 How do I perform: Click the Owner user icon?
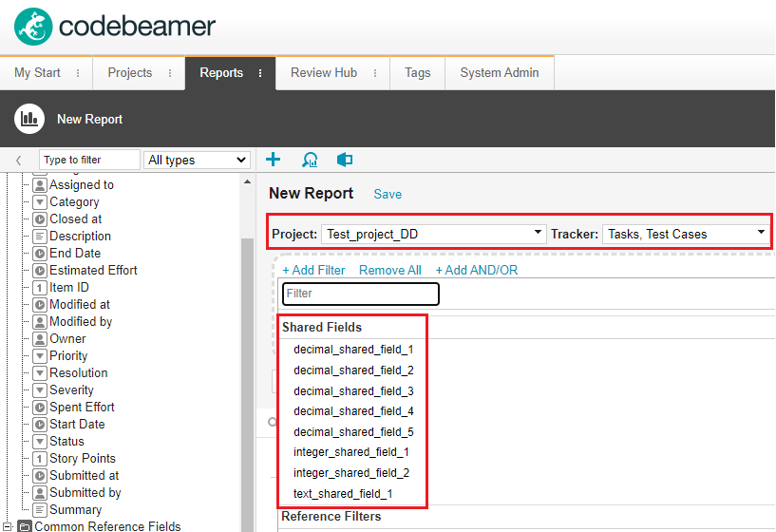40,339
